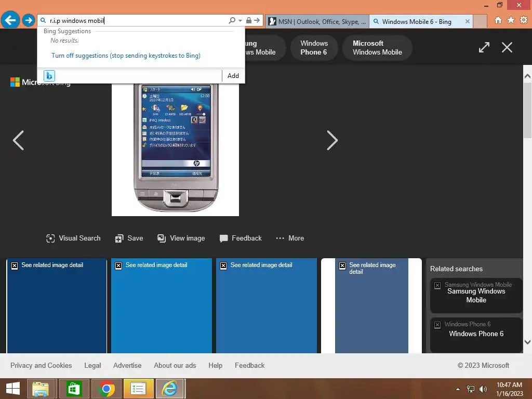This screenshot has width=532, height=399.
Task: Open the taskbar clock and date
Action: 510,389
